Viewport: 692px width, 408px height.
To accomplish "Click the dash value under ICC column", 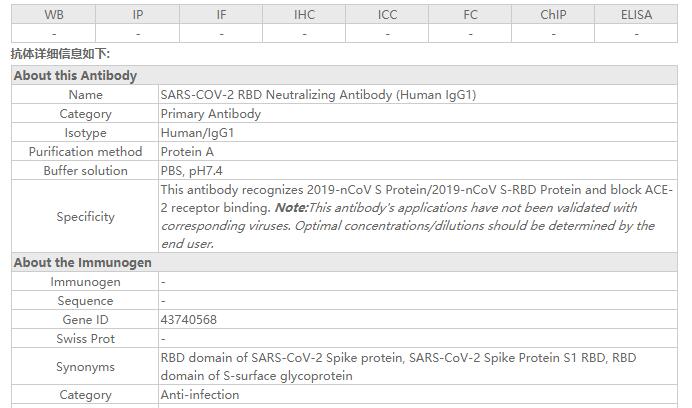I will 387,34.
